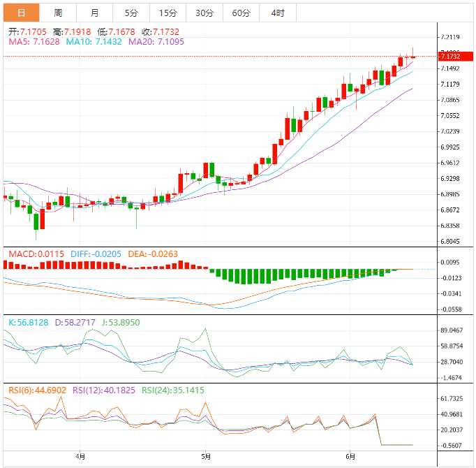Open the 5分 timeframe tab

(x=131, y=13)
